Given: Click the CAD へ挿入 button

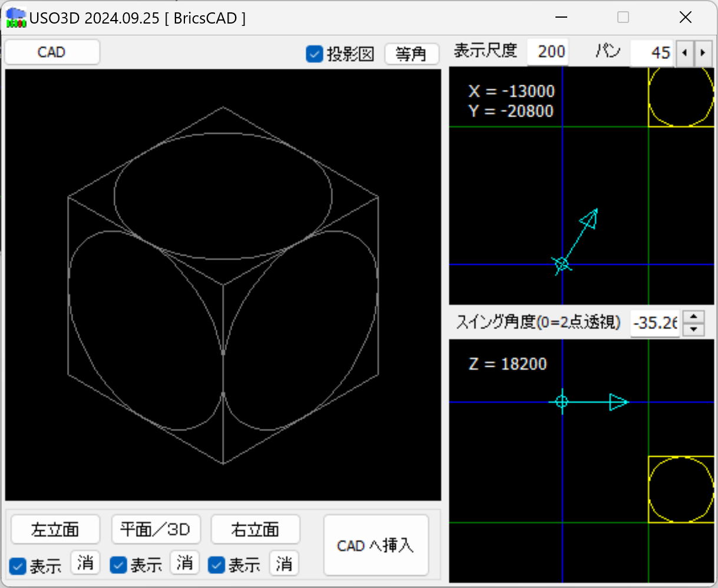Looking at the screenshot, I should coord(376,546).
